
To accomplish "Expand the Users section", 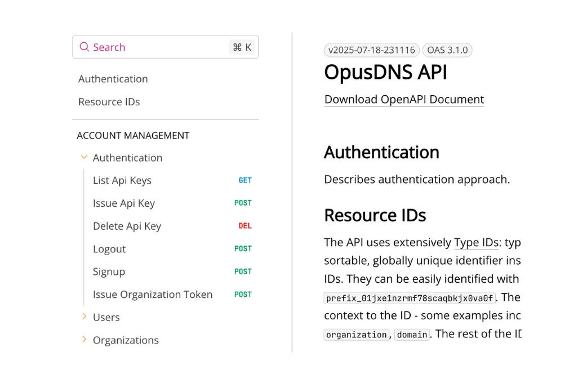I will (84, 317).
